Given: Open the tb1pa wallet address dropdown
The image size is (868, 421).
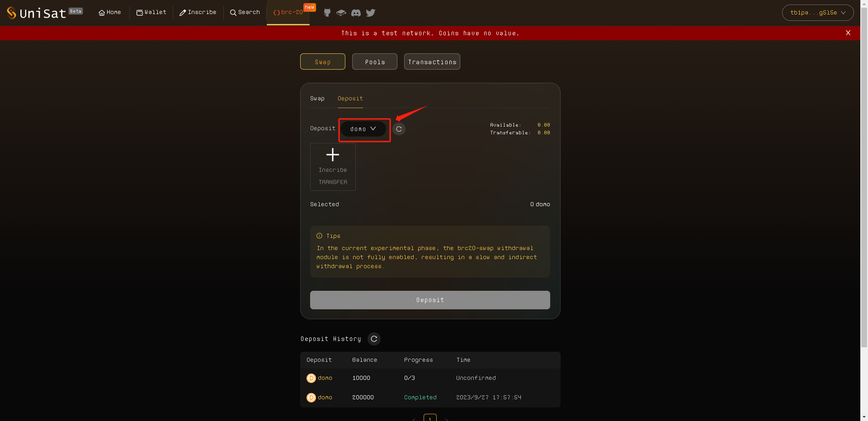Looking at the screenshot, I should coord(817,13).
